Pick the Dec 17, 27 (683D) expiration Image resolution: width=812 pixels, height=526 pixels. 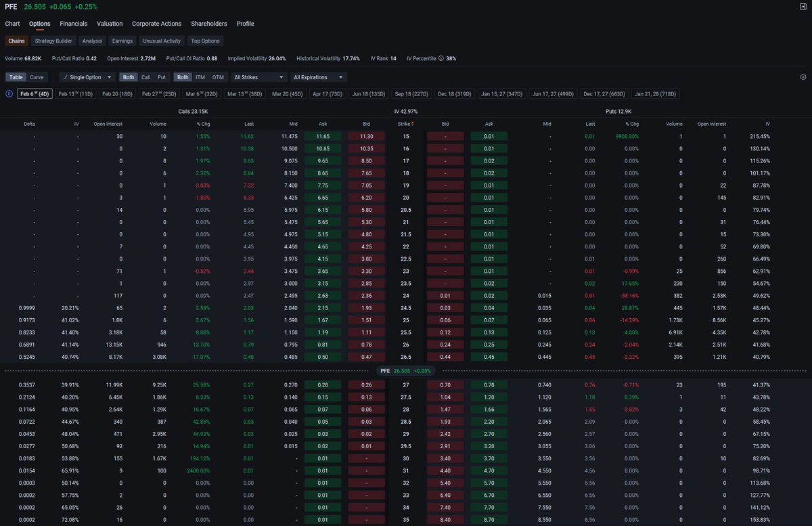[x=604, y=94]
